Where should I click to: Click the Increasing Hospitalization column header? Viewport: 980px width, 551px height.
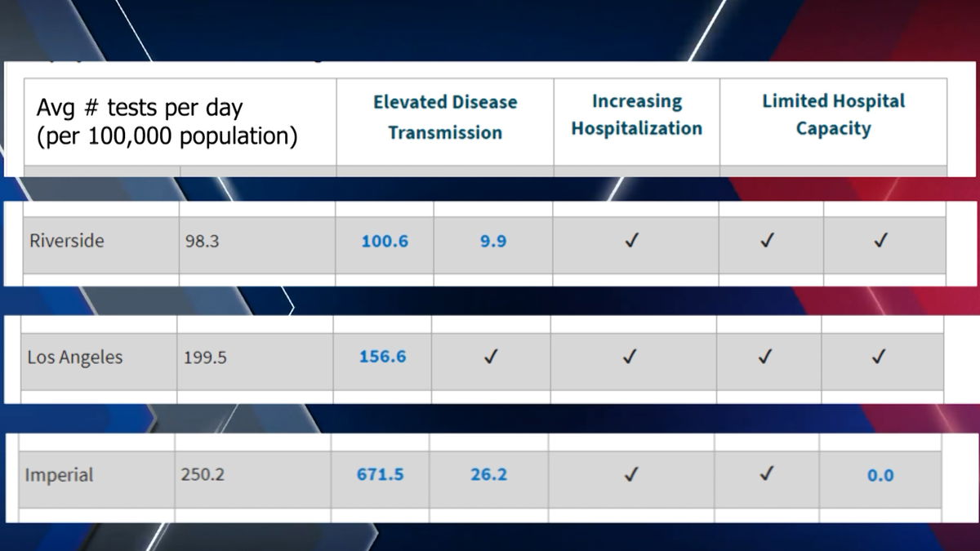point(636,115)
